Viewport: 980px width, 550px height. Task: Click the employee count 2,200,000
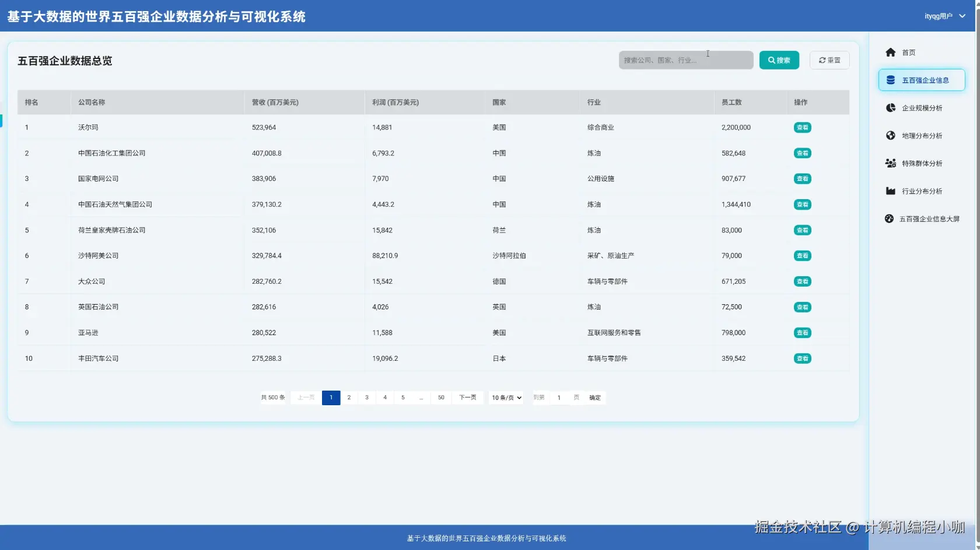coord(736,127)
